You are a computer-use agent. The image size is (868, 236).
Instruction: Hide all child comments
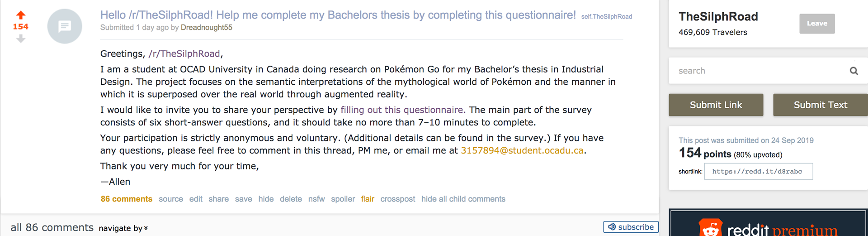[463, 199]
